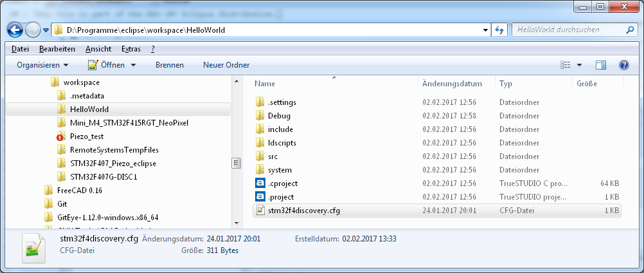Screen dimensions: 644x273
Task: Toggle the preview pane icon
Action: tap(601, 65)
